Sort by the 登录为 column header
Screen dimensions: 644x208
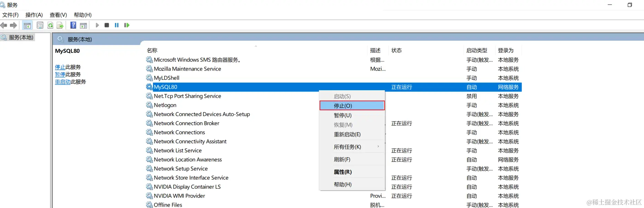(x=506, y=50)
